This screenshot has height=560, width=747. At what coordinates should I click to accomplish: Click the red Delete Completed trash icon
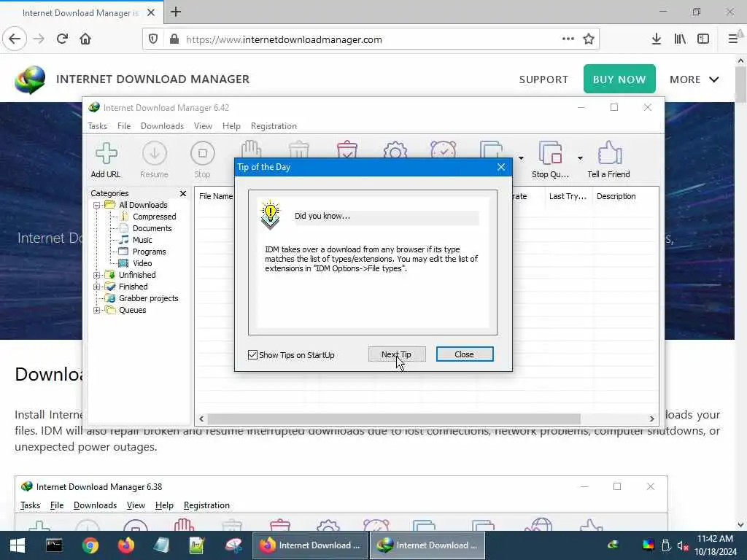coord(347,149)
